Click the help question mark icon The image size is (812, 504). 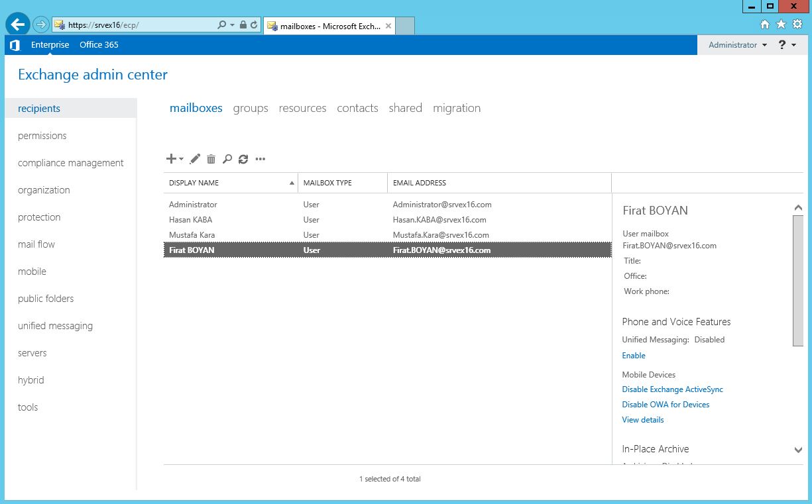[782, 45]
